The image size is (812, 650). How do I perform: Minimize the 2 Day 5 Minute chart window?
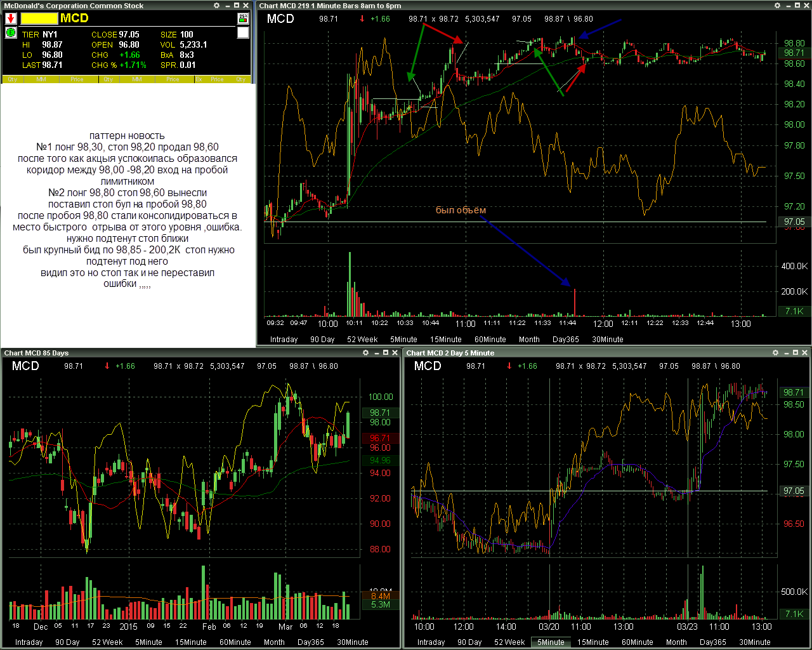[x=785, y=353]
